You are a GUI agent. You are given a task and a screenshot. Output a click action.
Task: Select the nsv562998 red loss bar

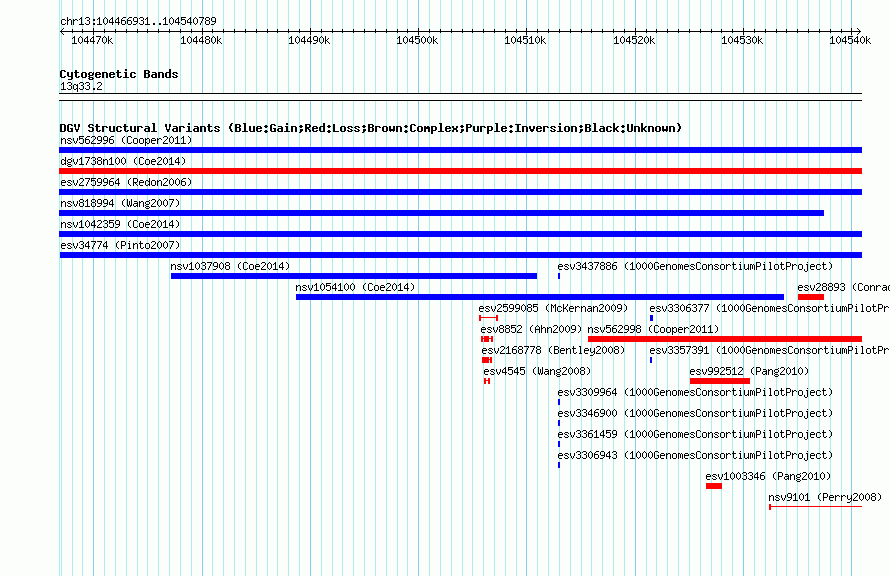pos(725,339)
